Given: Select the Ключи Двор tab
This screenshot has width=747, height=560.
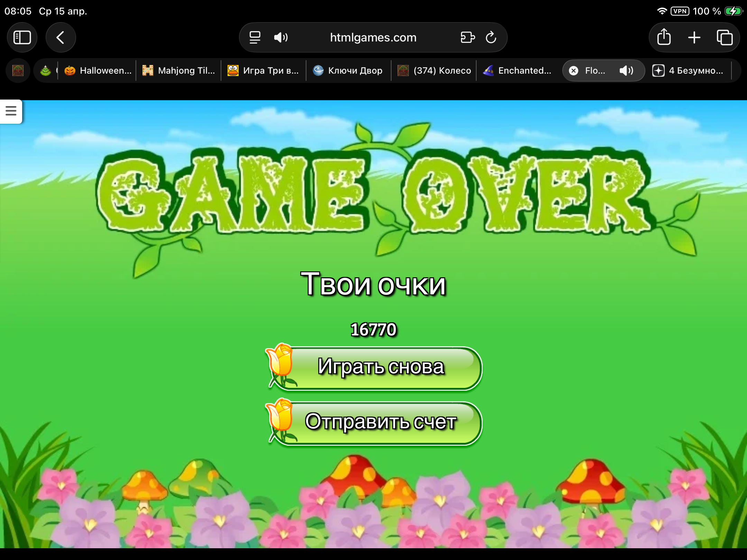Looking at the screenshot, I should pos(349,71).
